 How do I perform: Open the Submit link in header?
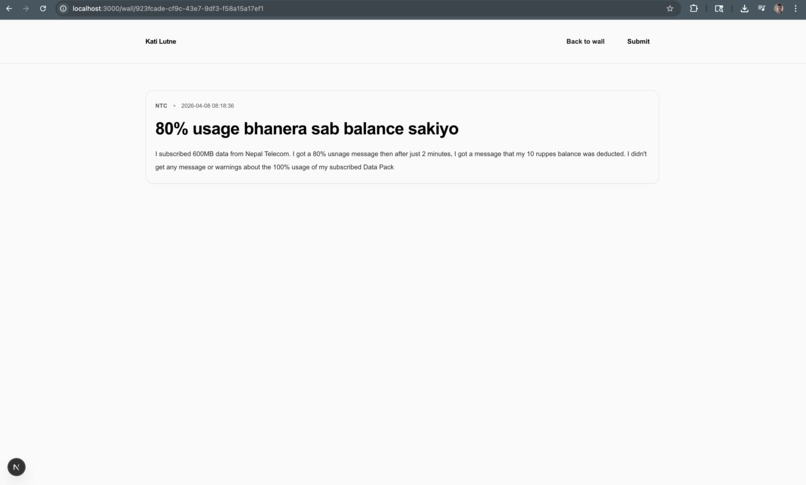pos(638,42)
